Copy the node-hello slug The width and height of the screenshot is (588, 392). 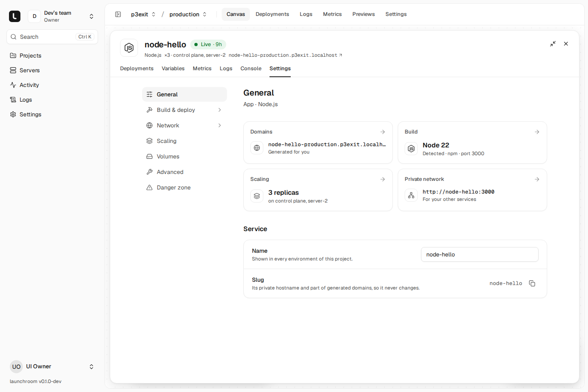(532, 283)
